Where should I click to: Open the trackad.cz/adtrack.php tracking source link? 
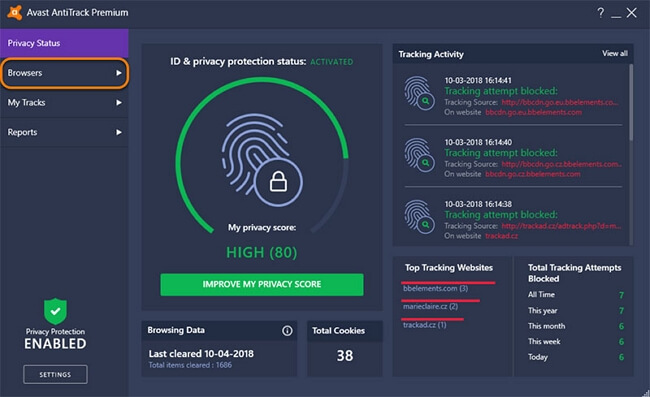pyautogui.click(x=561, y=226)
